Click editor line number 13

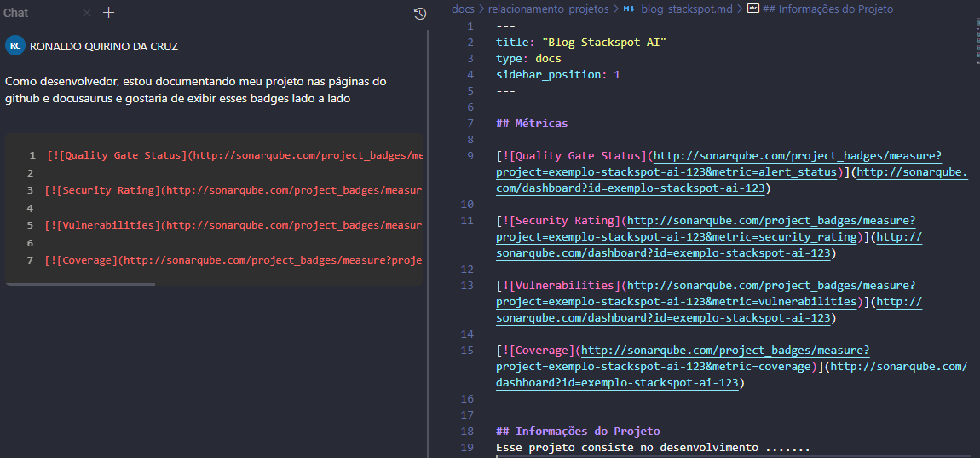[x=467, y=286]
